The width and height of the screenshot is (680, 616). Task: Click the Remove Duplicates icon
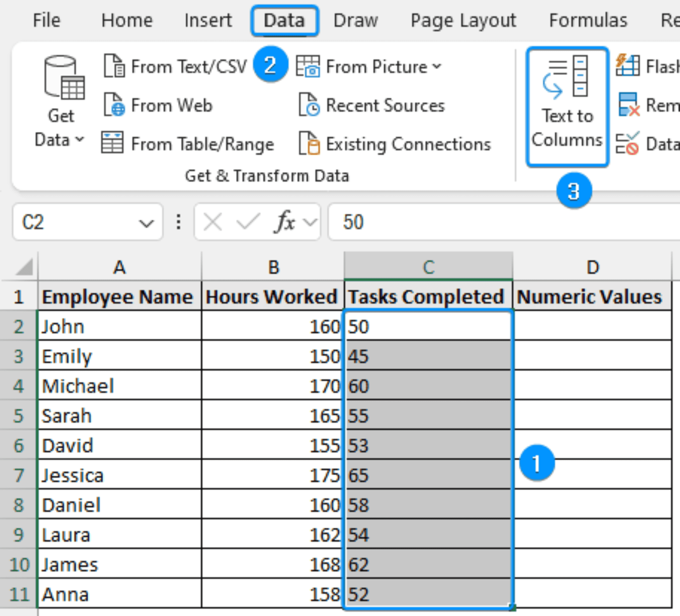pos(629,105)
